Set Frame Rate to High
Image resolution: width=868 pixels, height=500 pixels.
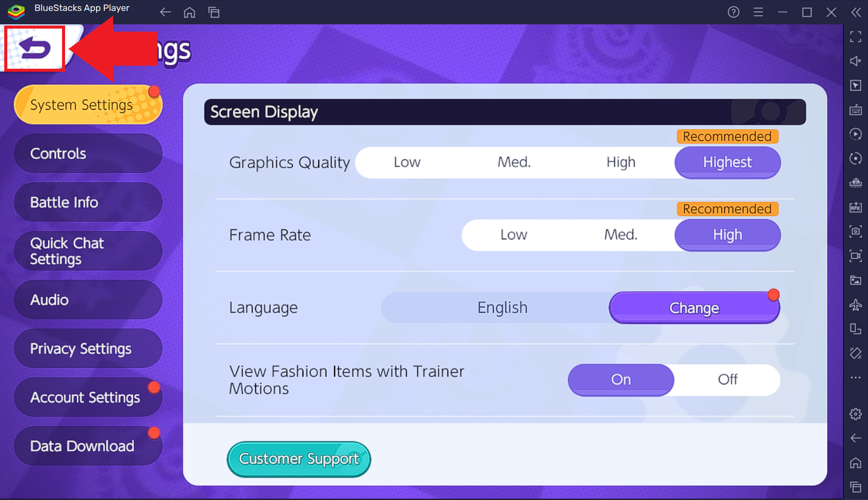(x=727, y=235)
